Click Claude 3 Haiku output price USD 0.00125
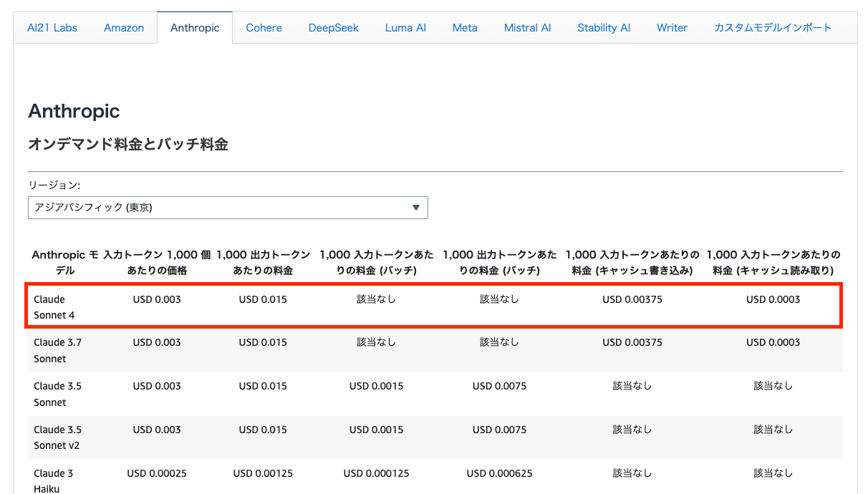This screenshot has height=494, width=868. pyautogui.click(x=263, y=473)
